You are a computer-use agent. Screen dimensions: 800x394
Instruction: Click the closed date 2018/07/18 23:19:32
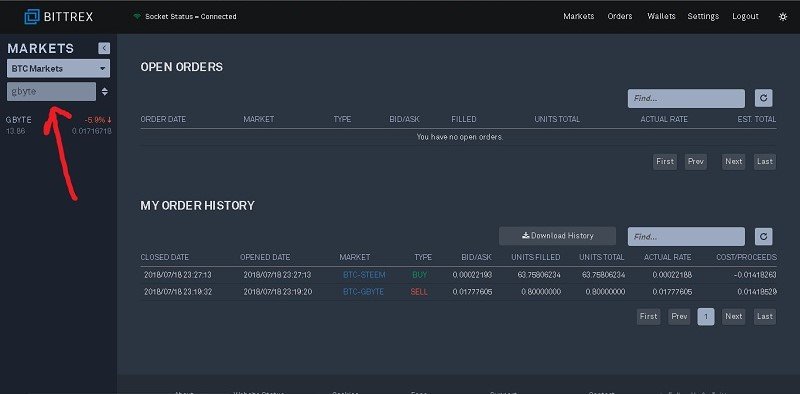pyautogui.click(x=178, y=292)
